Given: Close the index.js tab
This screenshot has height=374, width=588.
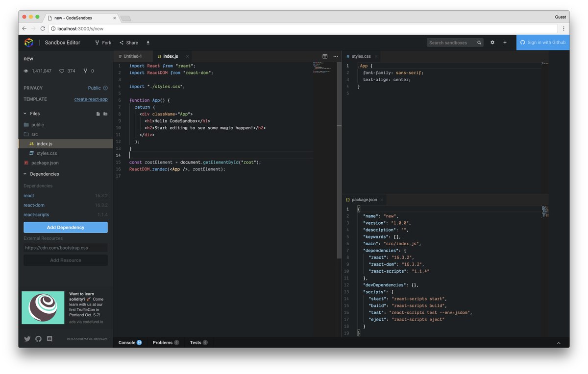Looking at the screenshot, I should point(187,56).
